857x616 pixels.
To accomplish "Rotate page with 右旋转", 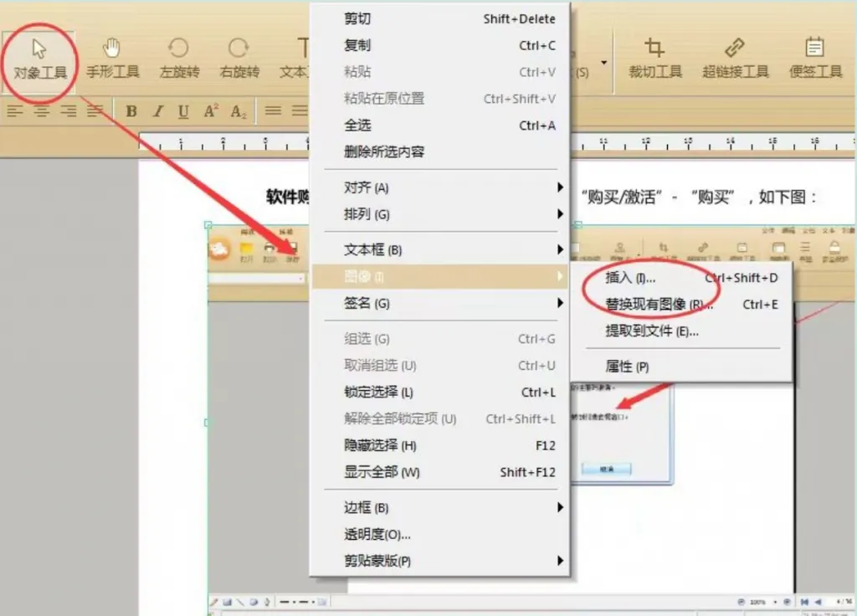I will (x=239, y=59).
